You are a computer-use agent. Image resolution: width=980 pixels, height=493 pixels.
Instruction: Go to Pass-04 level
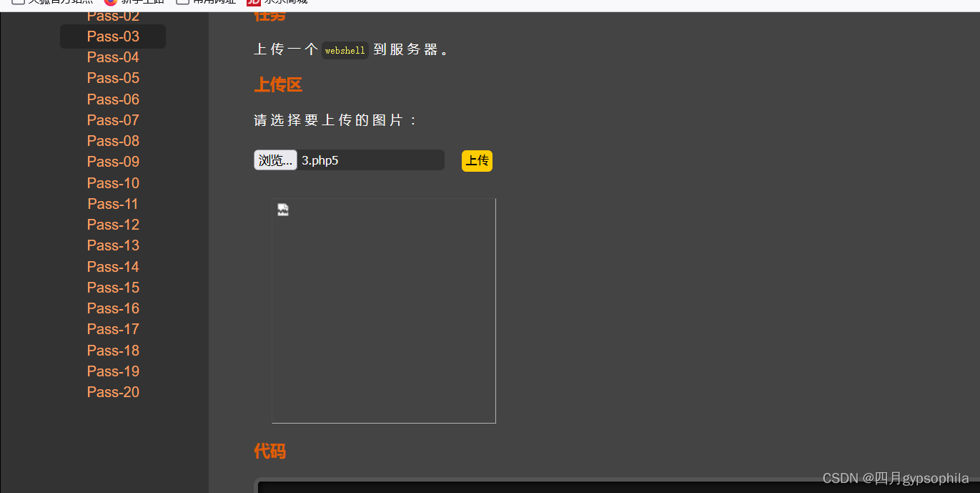click(113, 57)
